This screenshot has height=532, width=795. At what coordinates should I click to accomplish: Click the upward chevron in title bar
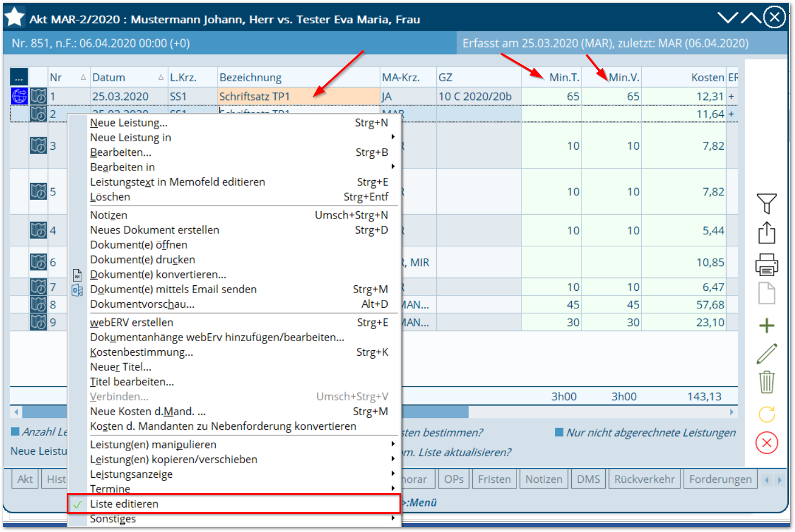click(751, 18)
